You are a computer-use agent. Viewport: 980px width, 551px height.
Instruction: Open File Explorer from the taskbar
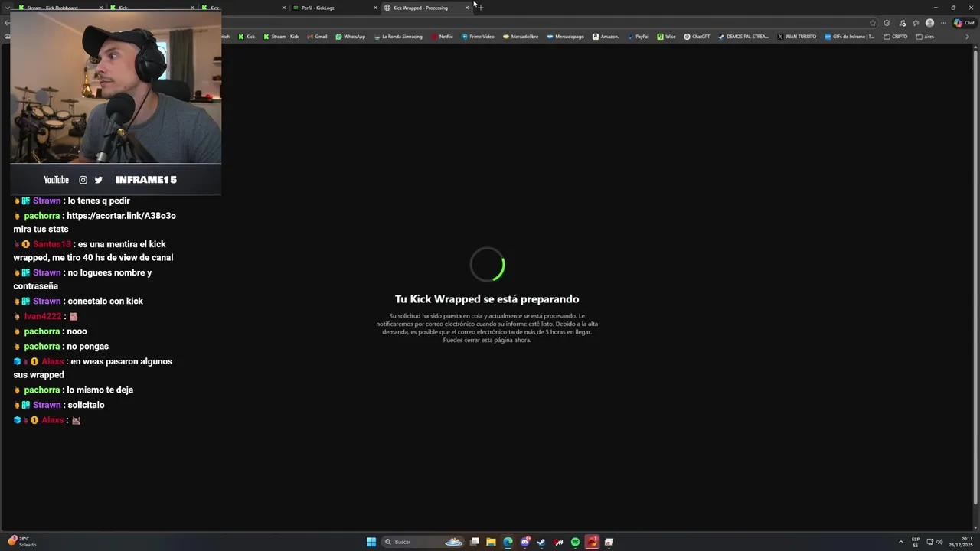491,542
